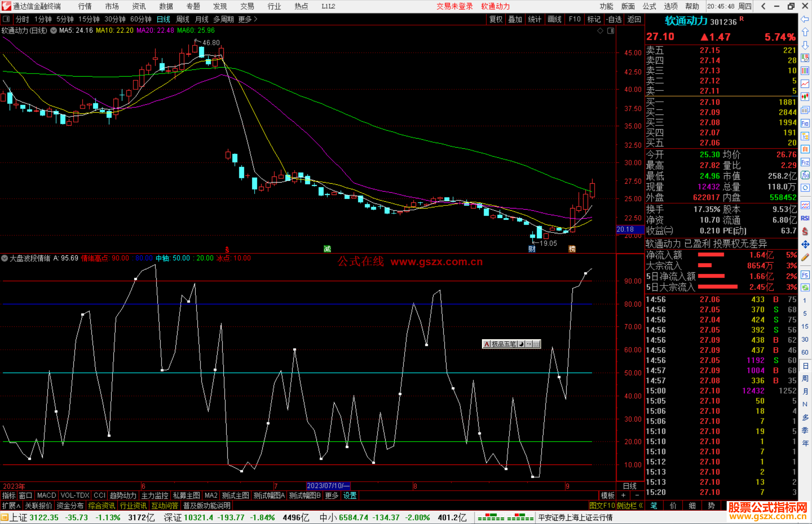Click the 复权 button
The width and height of the screenshot is (812, 524).
496,19
